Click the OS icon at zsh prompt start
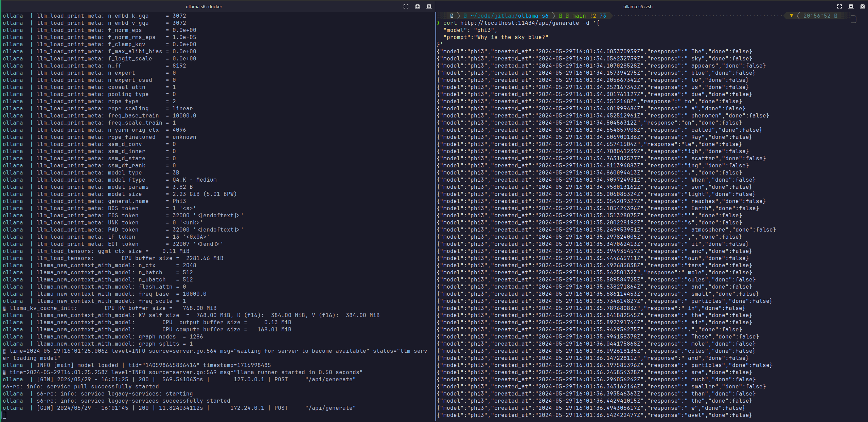The image size is (868, 422). click(x=451, y=16)
